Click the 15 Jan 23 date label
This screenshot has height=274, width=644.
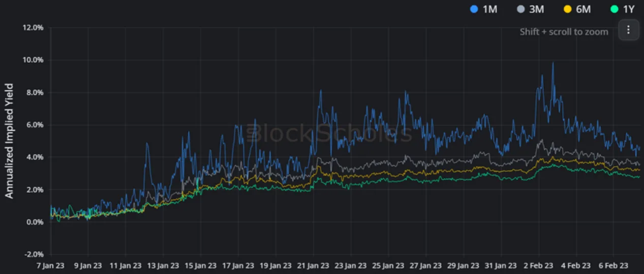click(201, 265)
